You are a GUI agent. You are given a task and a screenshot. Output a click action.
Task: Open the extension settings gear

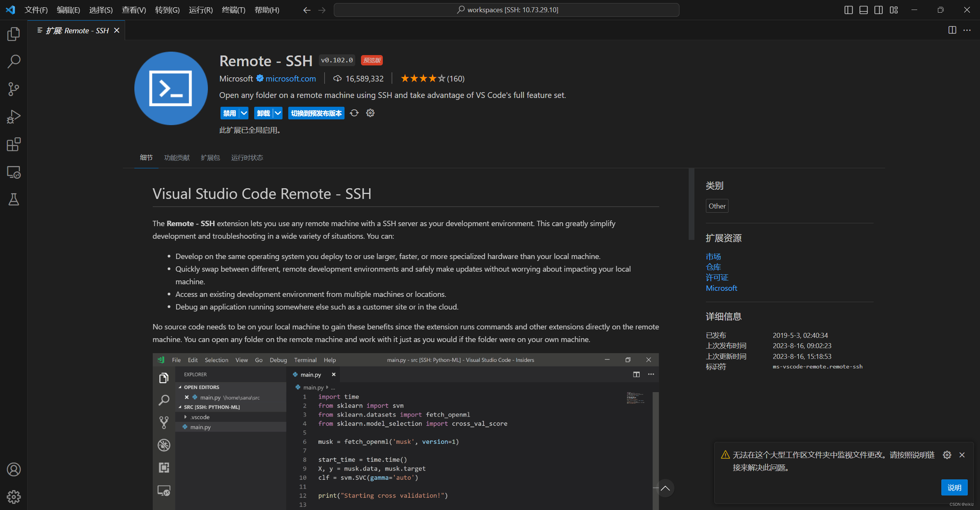pos(369,113)
